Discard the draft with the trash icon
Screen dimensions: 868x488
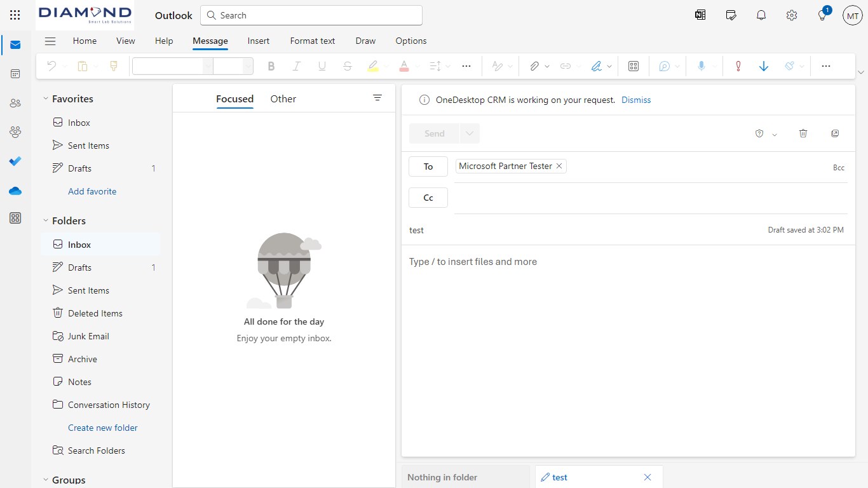click(803, 133)
